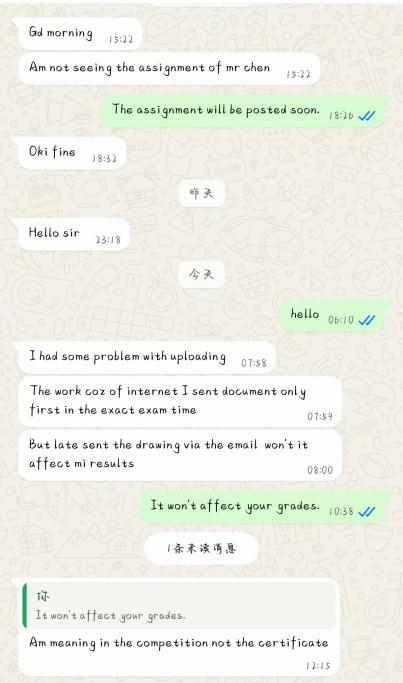
Task: Tap 'But late sent the drawing' message
Action: coord(180,456)
